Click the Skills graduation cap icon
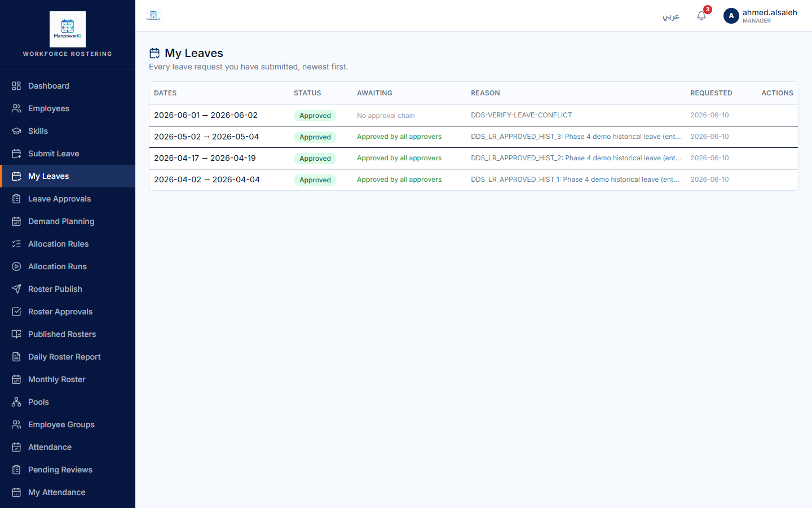The width and height of the screenshot is (812, 508). tap(16, 131)
